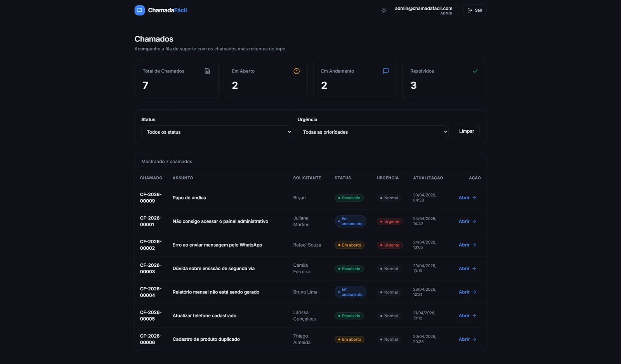The width and height of the screenshot is (621, 364).
Task: Open ticket CF-2026-00009 via Abrir link
Action: 467,198
